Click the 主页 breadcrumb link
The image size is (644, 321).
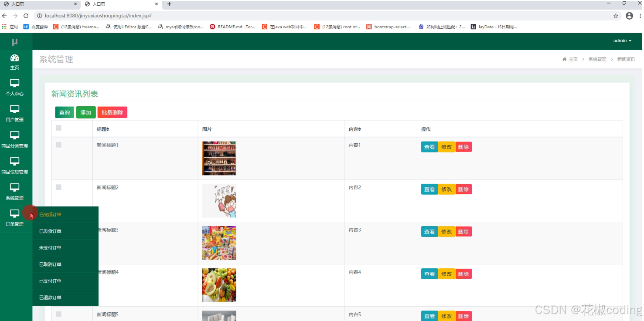[573, 59]
